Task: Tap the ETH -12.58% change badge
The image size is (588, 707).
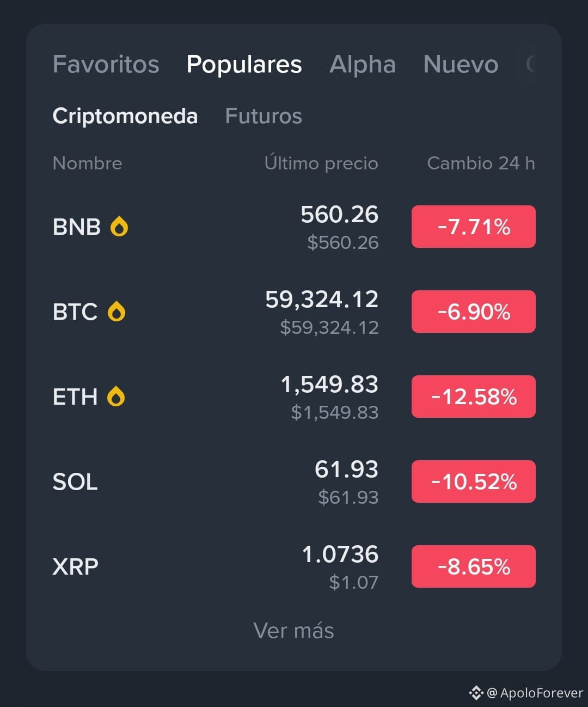Action: pyautogui.click(x=474, y=397)
